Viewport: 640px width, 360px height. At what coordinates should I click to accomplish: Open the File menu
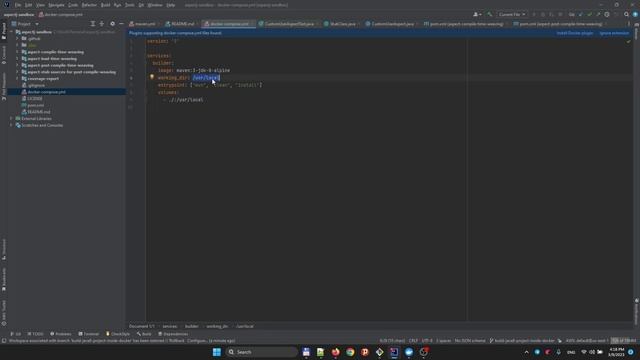(x=18, y=5)
